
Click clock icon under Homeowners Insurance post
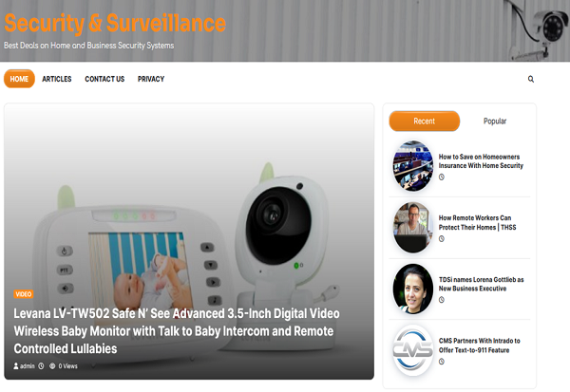[x=442, y=177]
